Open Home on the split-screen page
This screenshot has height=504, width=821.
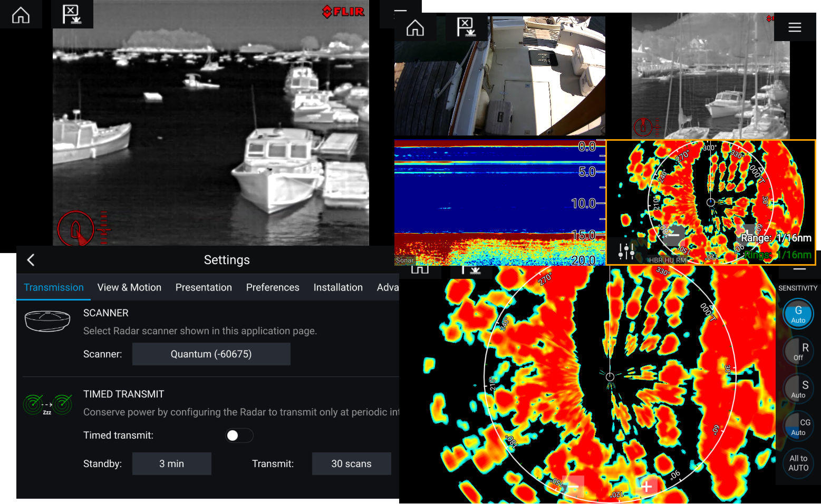point(415,27)
